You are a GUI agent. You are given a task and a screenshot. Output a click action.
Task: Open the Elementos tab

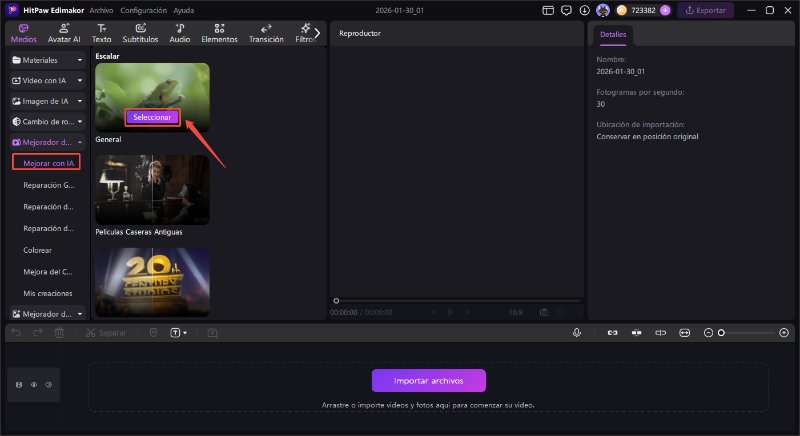(x=219, y=33)
